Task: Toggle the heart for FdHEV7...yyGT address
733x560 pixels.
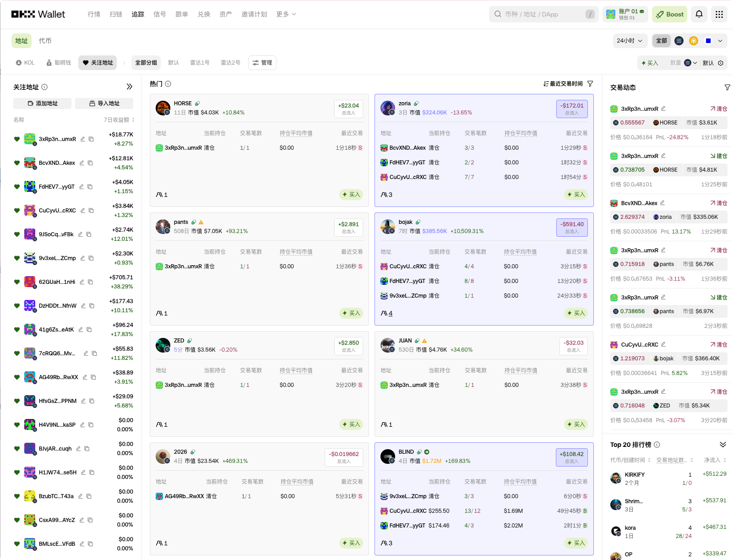Action: click(17, 187)
